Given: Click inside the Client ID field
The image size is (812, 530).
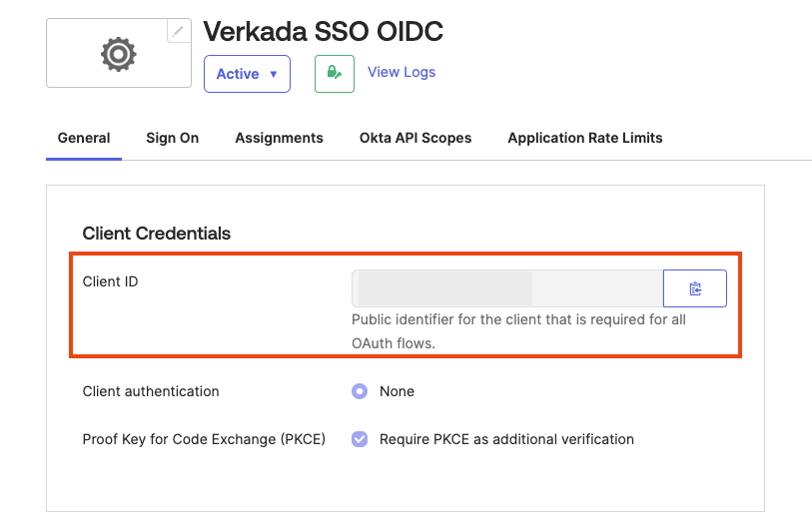Looking at the screenshot, I should 507,288.
